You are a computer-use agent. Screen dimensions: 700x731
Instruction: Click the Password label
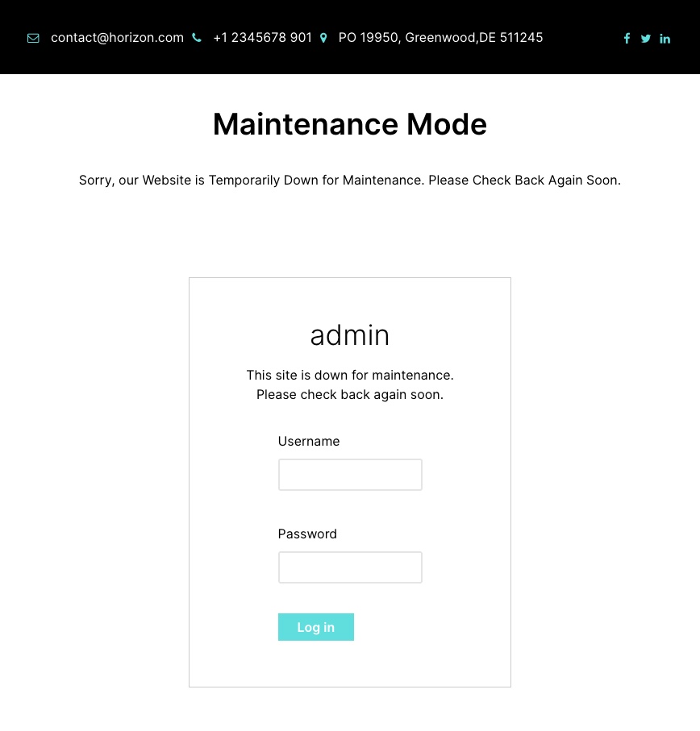pyautogui.click(x=307, y=534)
